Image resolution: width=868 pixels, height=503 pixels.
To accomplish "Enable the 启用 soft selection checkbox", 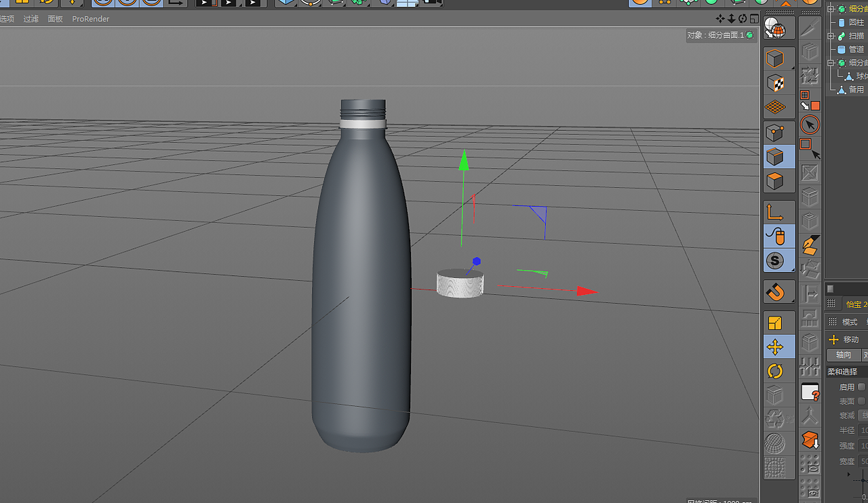I will click(x=862, y=387).
